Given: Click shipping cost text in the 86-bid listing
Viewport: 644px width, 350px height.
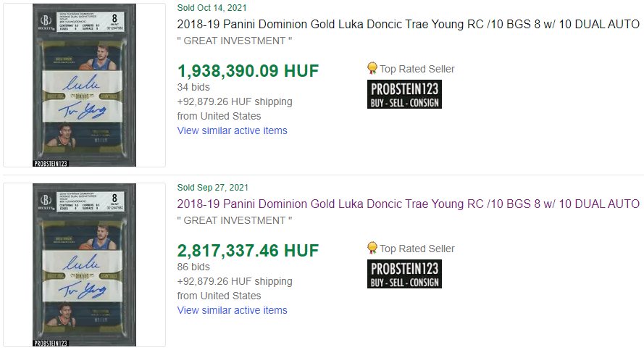Looking at the screenshot, I should point(235,281).
